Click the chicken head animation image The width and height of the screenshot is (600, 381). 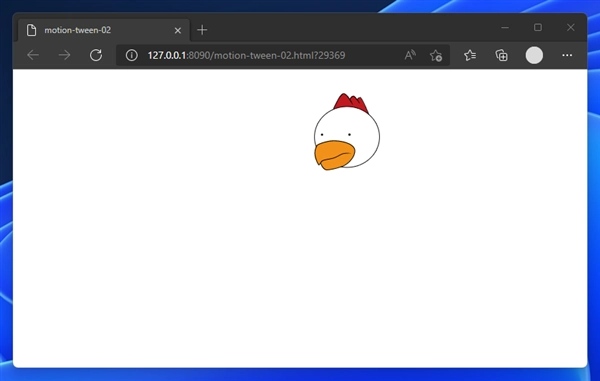point(347,132)
